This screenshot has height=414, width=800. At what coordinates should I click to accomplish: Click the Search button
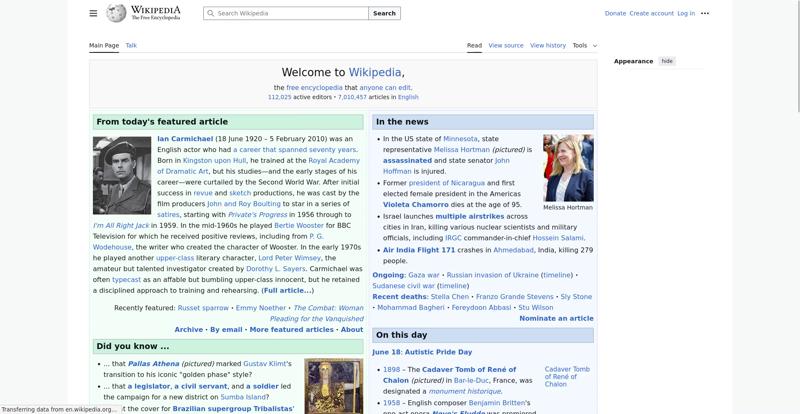[x=384, y=13]
